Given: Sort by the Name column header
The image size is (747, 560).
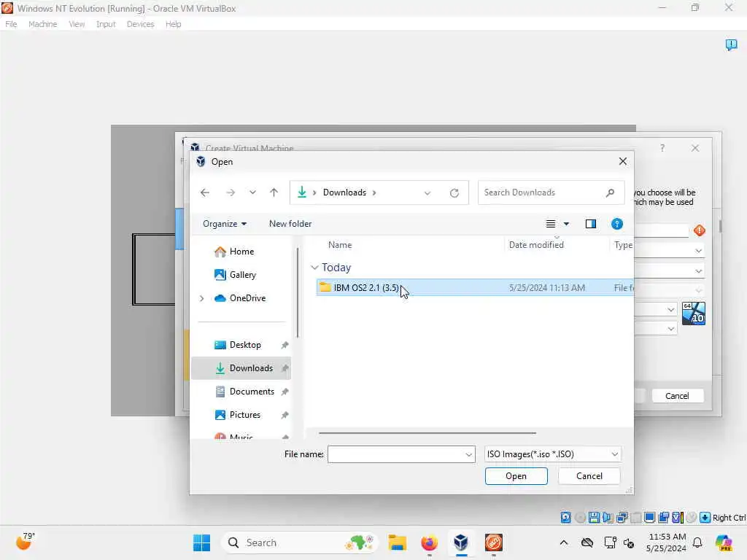Looking at the screenshot, I should tap(340, 245).
